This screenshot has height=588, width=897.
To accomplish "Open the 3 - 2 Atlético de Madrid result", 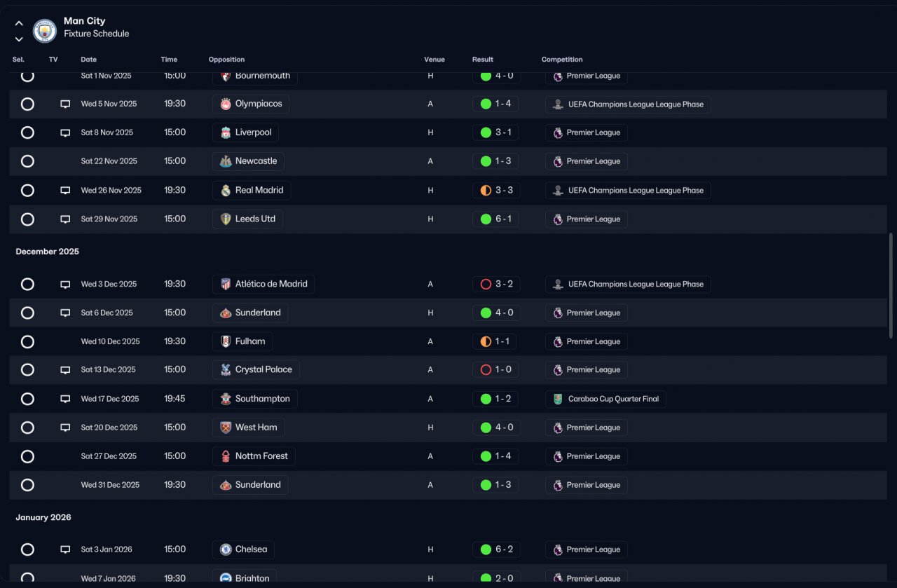I will point(496,285).
